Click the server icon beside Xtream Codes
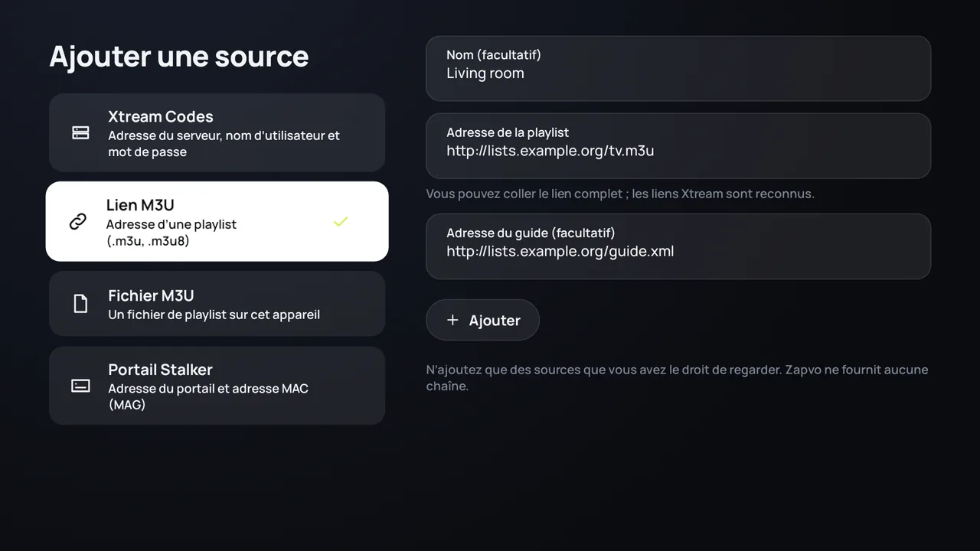The image size is (980, 551). pyautogui.click(x=80, y=133)
